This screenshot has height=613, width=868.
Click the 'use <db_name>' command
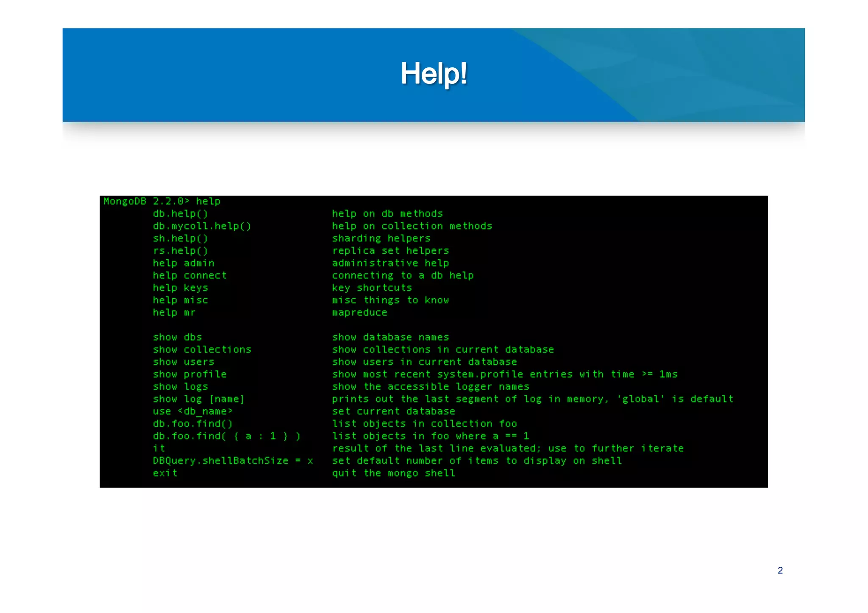pos(192,411)
